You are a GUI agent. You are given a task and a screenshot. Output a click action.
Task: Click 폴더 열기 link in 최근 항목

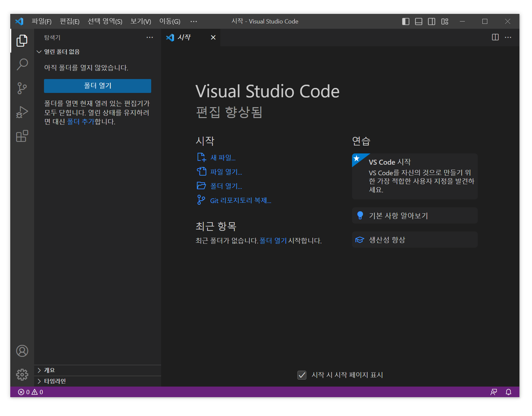(273, 241)
